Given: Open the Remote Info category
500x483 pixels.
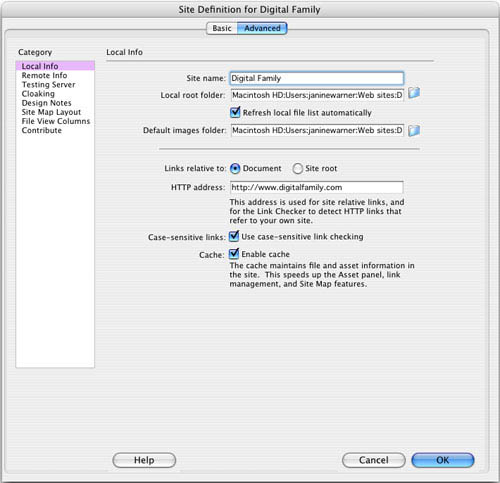Looking at the screenshot, I should click(44, 75).
